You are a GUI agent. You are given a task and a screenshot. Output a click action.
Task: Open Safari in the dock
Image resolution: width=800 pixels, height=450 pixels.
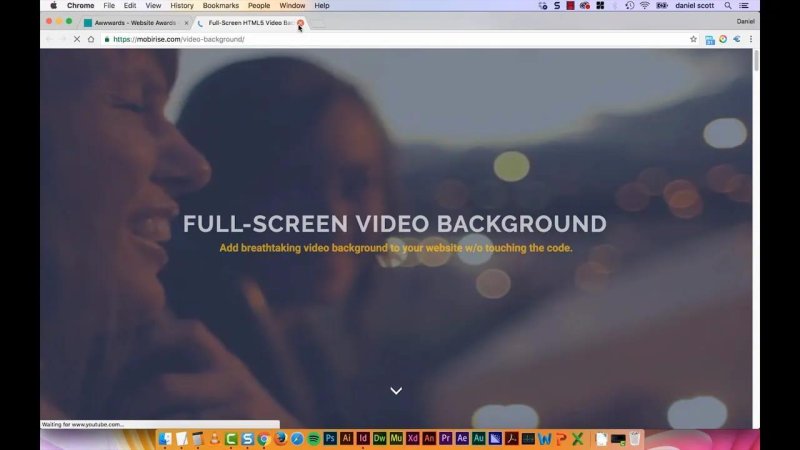click(297, 438)
